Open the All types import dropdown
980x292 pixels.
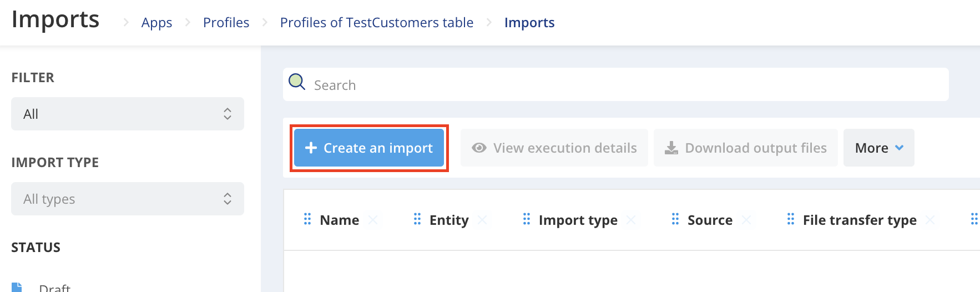(128, 199)
